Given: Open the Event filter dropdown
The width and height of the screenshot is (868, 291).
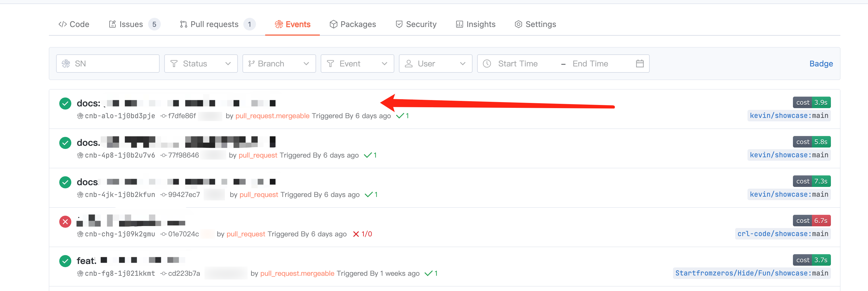Looking at the screenshot, I should tap(357, 64).
